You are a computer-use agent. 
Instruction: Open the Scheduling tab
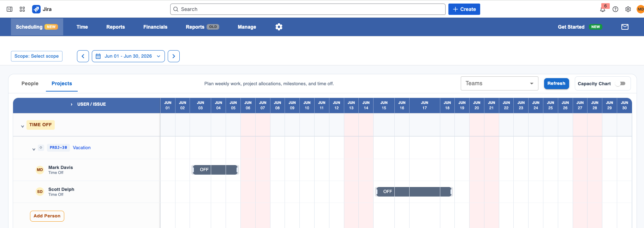click(37, 27)
